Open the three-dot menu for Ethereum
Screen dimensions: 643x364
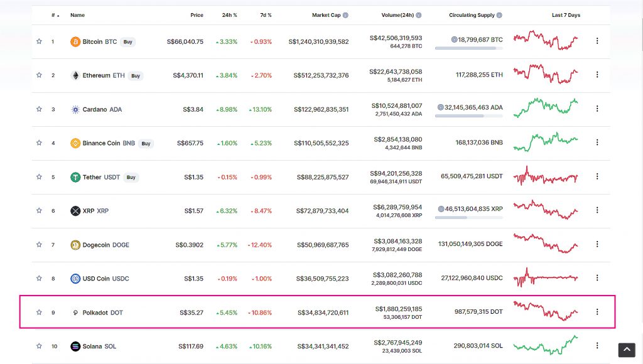pyautogui.click(x=597, y=75)
